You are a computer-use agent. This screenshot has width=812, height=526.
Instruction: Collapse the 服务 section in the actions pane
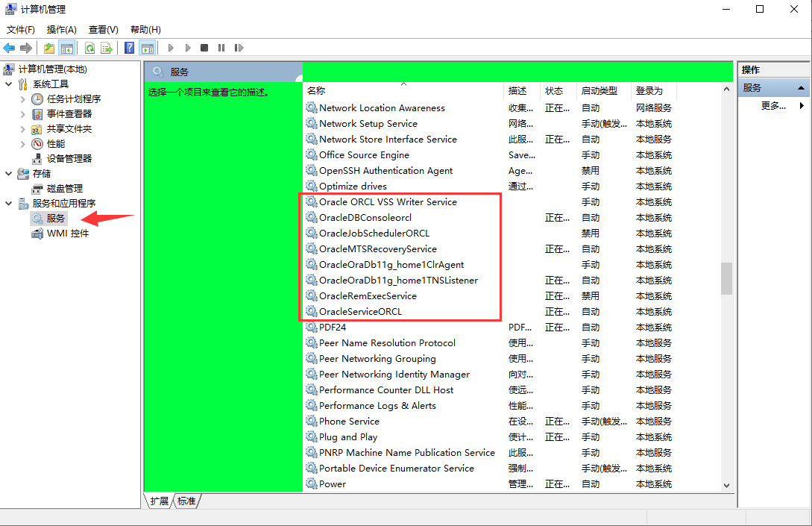(x=801, y=88)
